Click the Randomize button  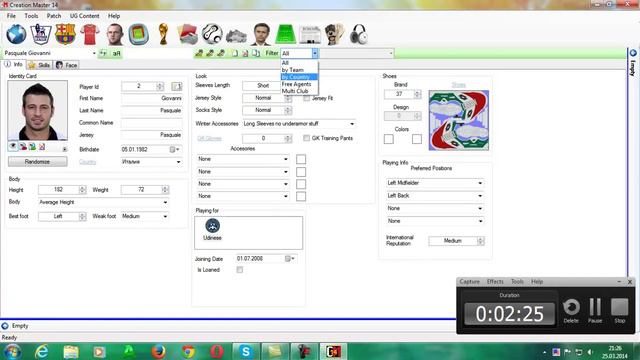point(38,162)
